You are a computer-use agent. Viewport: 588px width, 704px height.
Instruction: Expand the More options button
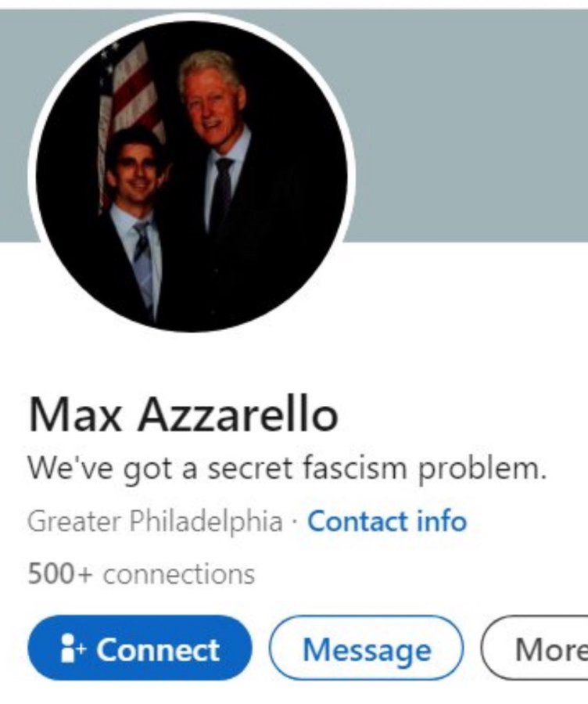coord(535,648)
